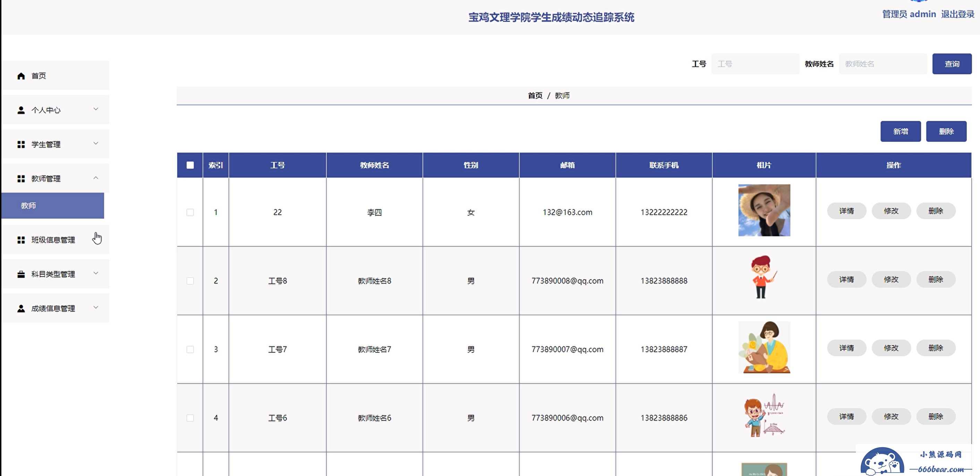Click the 教师姓名 search input field
The width and height of the screenshot is (980, 476).
883,64
